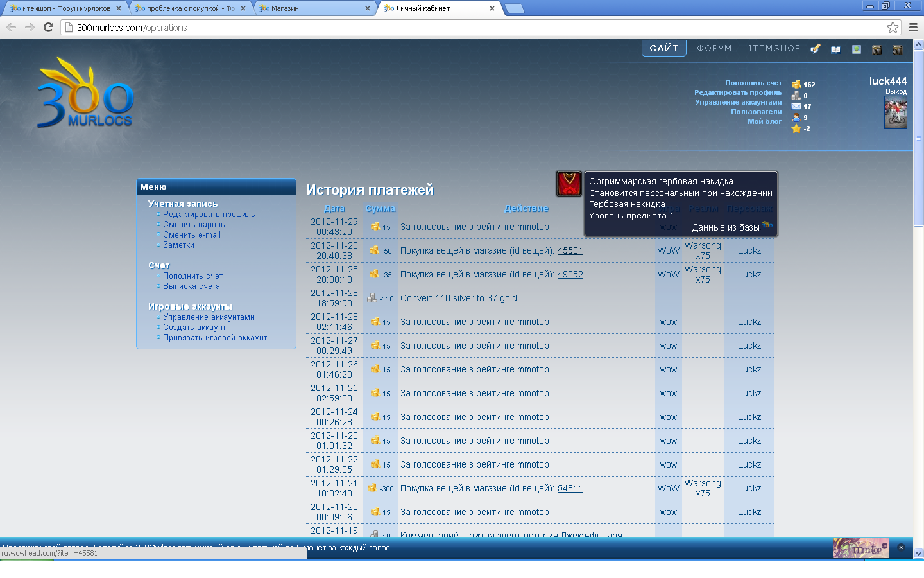Open Выписка счета in menu
This screenshot has height=578, width=924.
pyautogui.click(x=191, y=286)
